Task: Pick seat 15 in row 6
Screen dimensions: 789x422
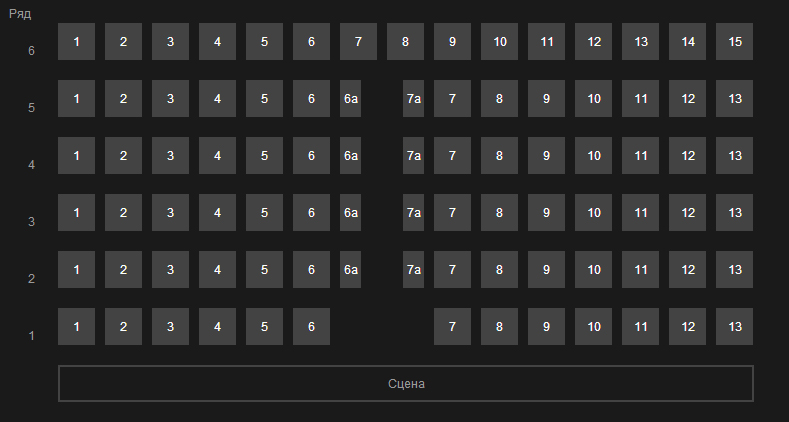Action: [x=734, y=42]
